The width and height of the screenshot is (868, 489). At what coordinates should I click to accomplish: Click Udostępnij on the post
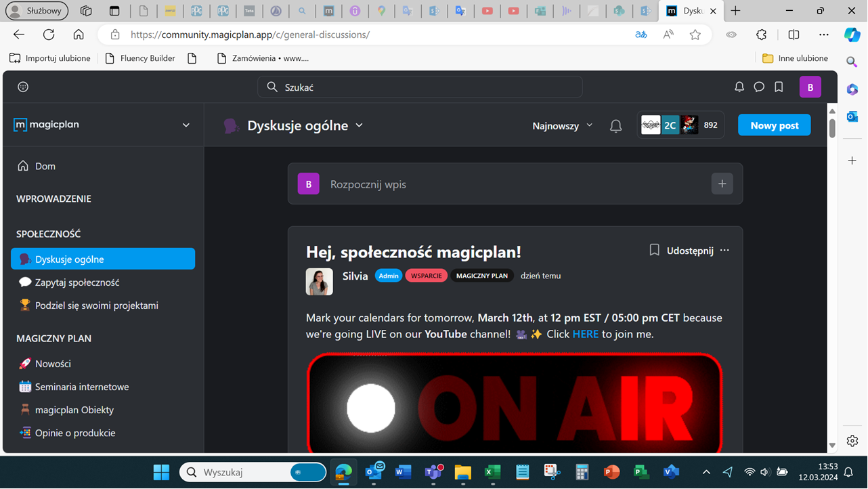[690, 250]
